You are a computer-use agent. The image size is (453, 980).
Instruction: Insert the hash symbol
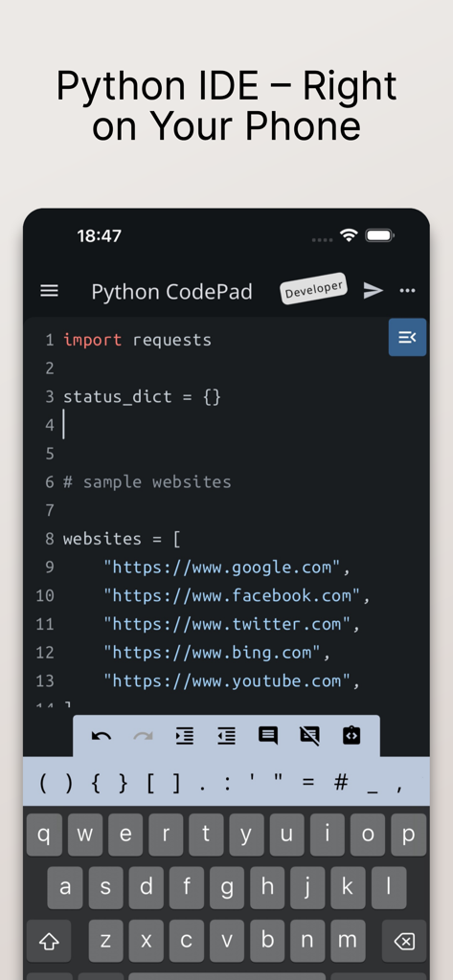341,781
